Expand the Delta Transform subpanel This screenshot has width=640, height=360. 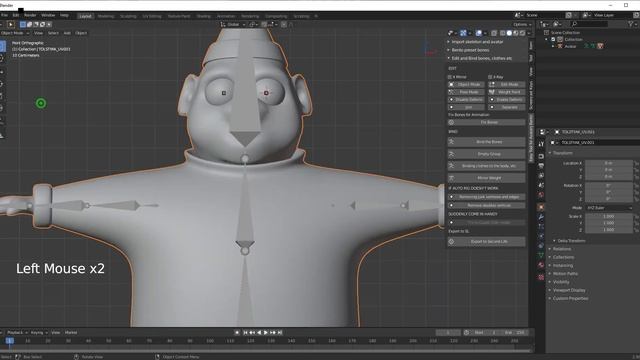pos(571,241)
